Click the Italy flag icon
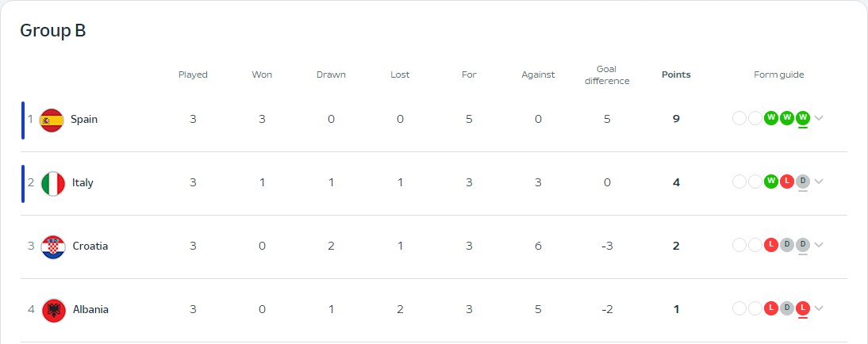 52,183
